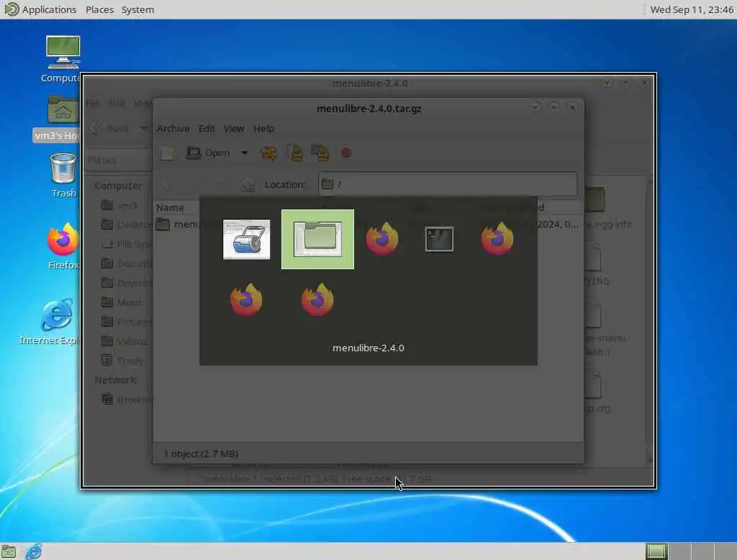The width and height of the screenshot is (737, 560).
Task: Click the file manager's vertical scrollbar
Action: (651, 320)
